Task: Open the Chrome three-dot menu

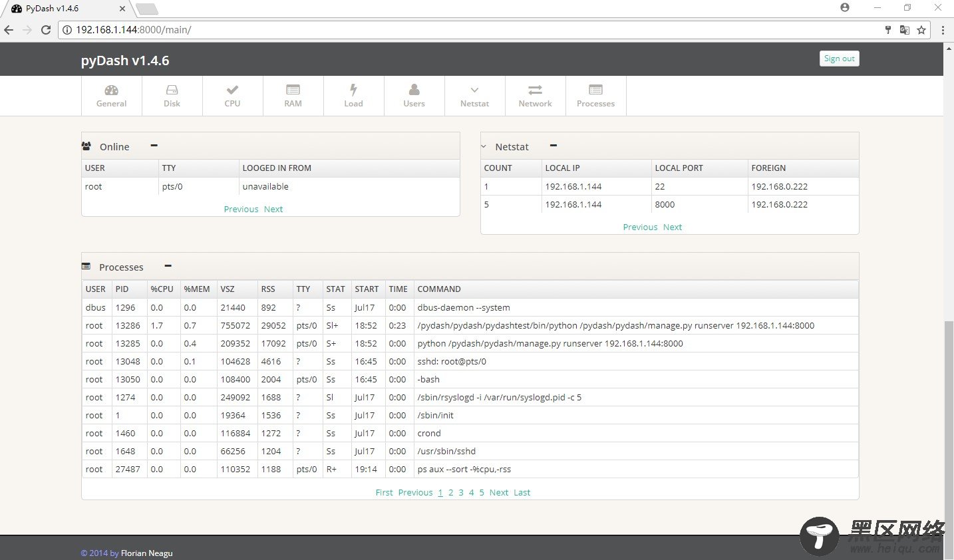Action: 943,30
